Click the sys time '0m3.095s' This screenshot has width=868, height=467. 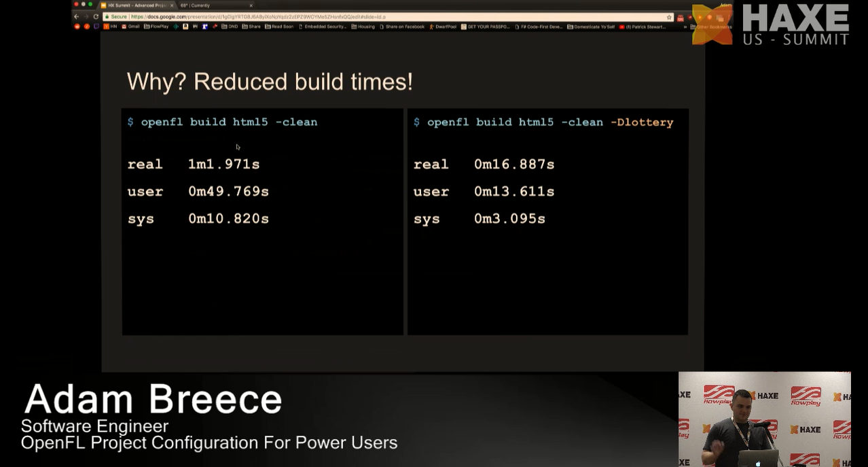tap(509, 219)
